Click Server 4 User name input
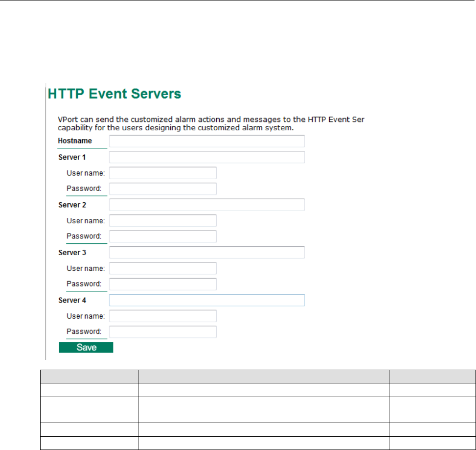 pos(162,316)
